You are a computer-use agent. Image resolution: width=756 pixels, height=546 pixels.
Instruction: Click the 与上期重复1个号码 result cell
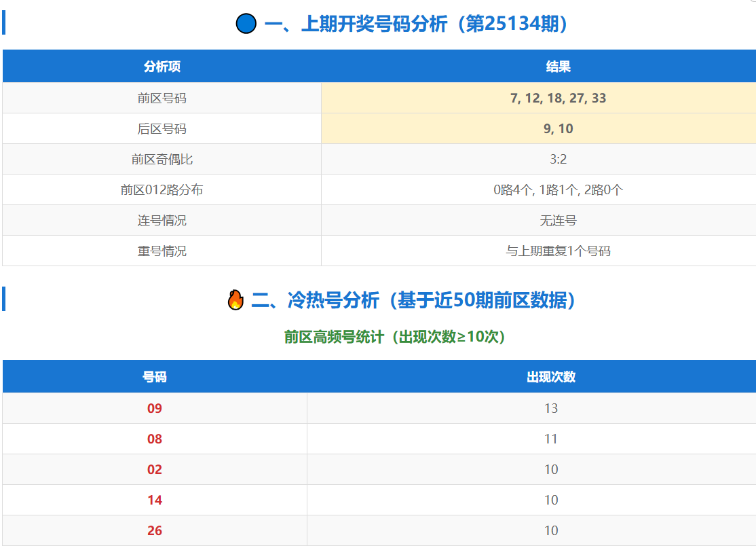click(558, 251)
